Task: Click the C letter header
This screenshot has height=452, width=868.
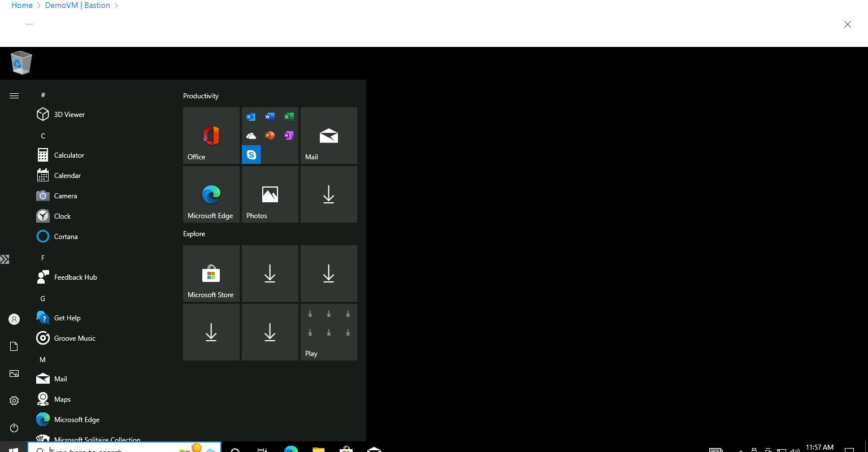Action: click(43, 136)
